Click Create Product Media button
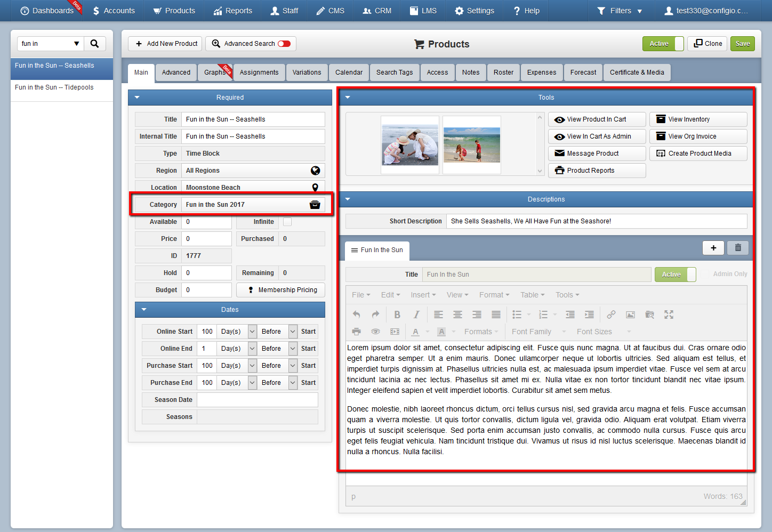Viewport: 772px width, 532px height. (698, 154)
